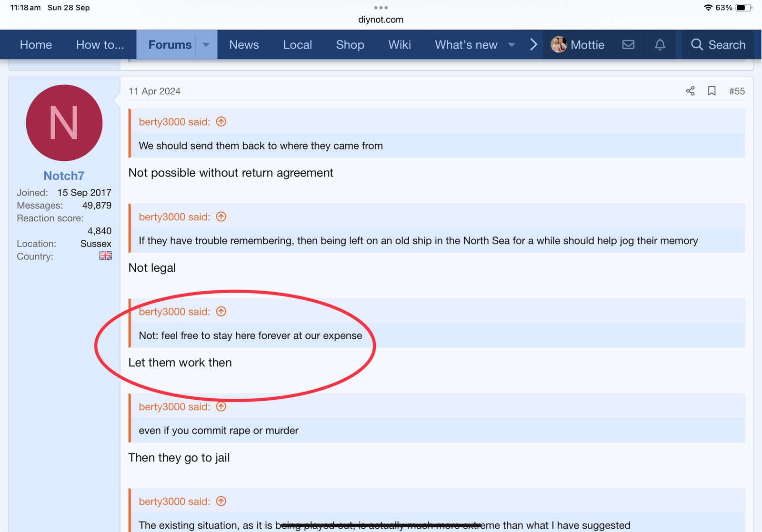Viewport: 762px width, 532px height.
Task: Jump to original 'rape or murder' quoted post
Action: pyautogui.click(x=221, y=407)
